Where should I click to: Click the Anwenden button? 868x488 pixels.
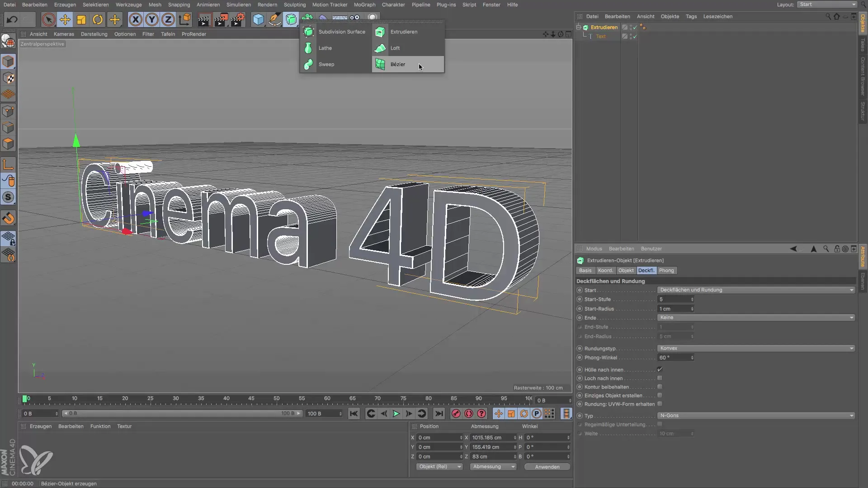click(x=547, y=467)
